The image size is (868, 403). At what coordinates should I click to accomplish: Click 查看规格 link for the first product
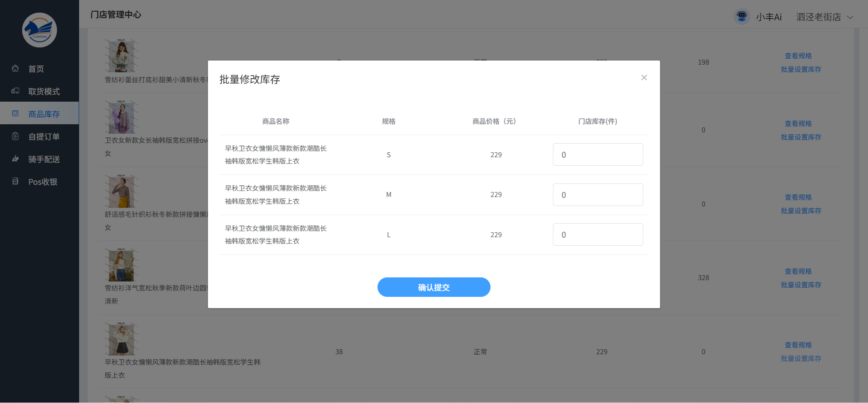pos(798,56)
